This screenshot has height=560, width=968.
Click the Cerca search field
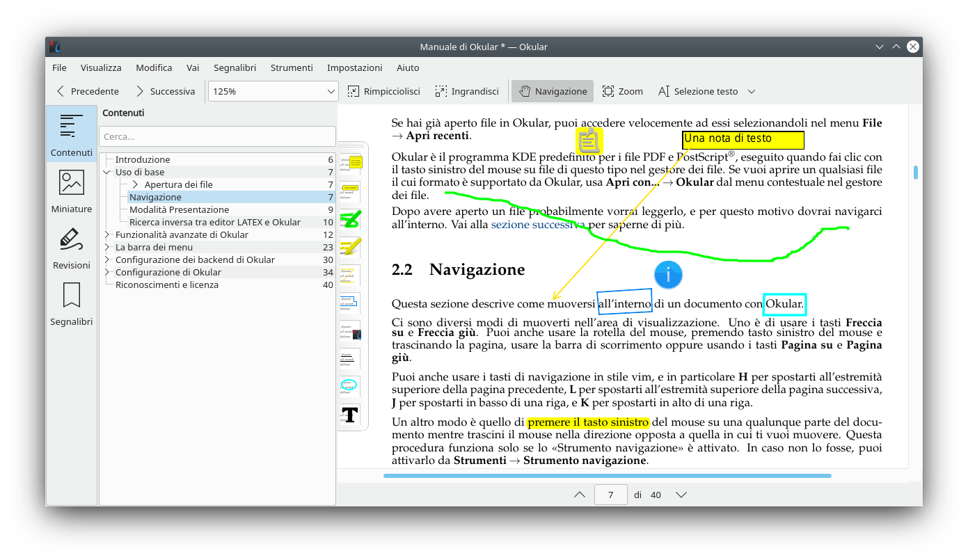point(217,136)
